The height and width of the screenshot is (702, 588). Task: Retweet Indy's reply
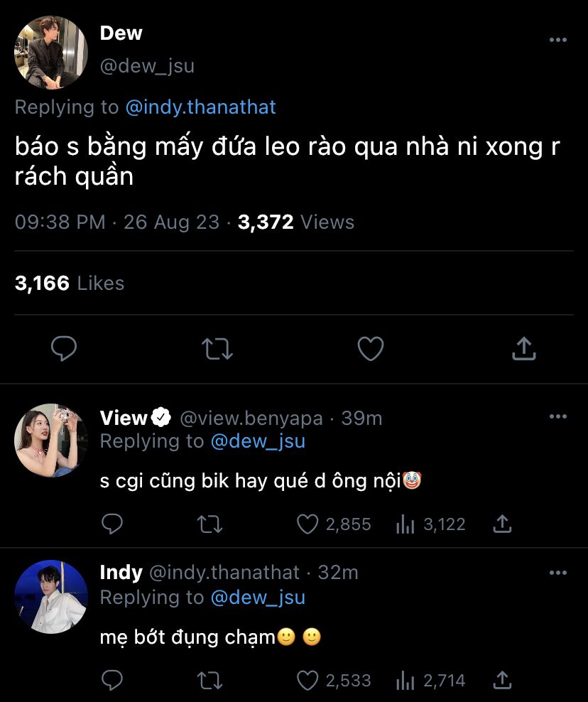point(209,681)
